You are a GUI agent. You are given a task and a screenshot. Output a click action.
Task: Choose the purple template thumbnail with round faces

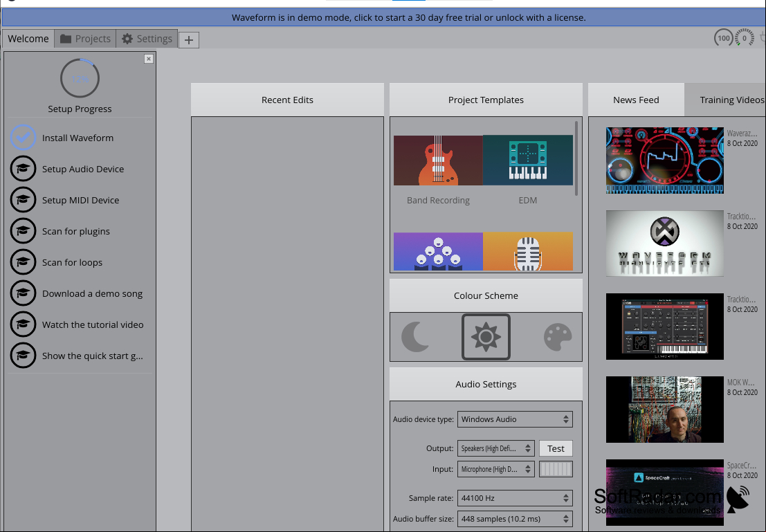[438, 252]
